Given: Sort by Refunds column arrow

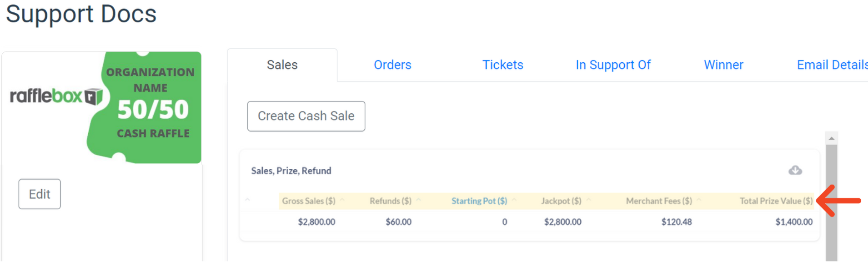Looking at the screenshot, I should coord(419,200).
